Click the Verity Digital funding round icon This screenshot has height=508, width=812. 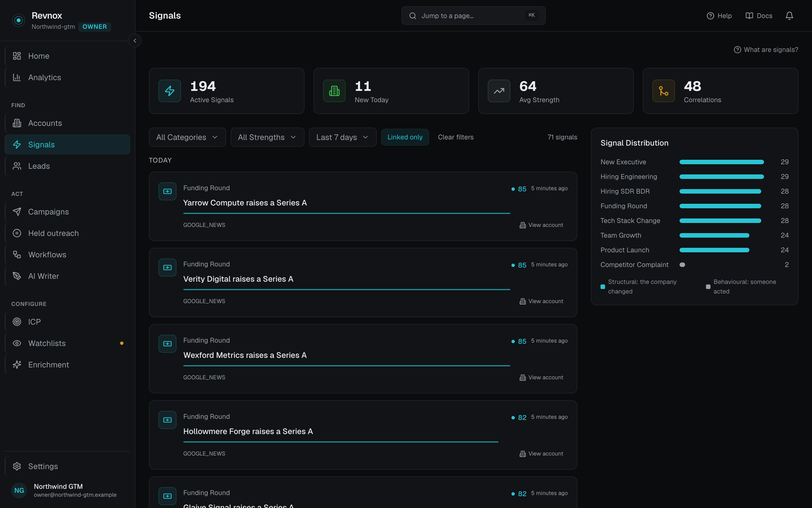click(x=167, y=268)
